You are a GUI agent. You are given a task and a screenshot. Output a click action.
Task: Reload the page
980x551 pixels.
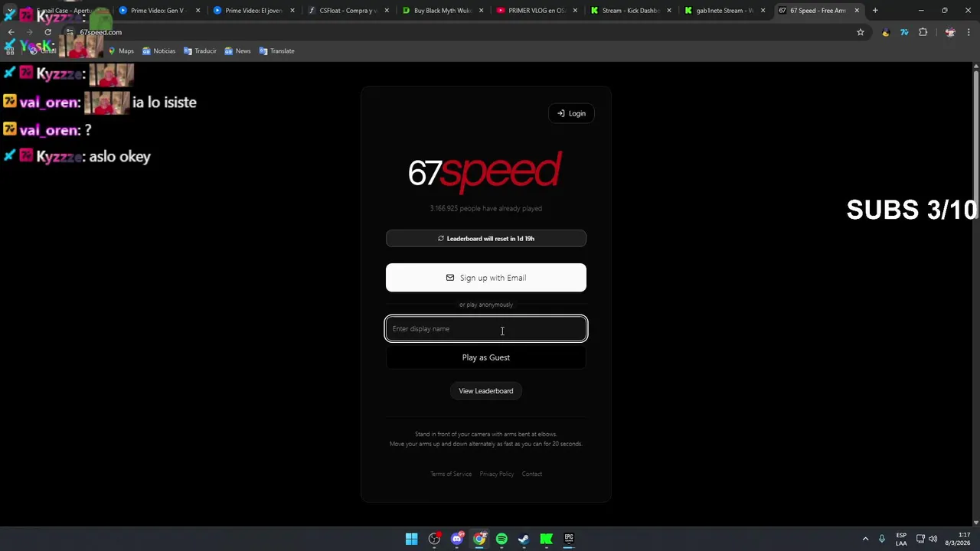(47, 32)
